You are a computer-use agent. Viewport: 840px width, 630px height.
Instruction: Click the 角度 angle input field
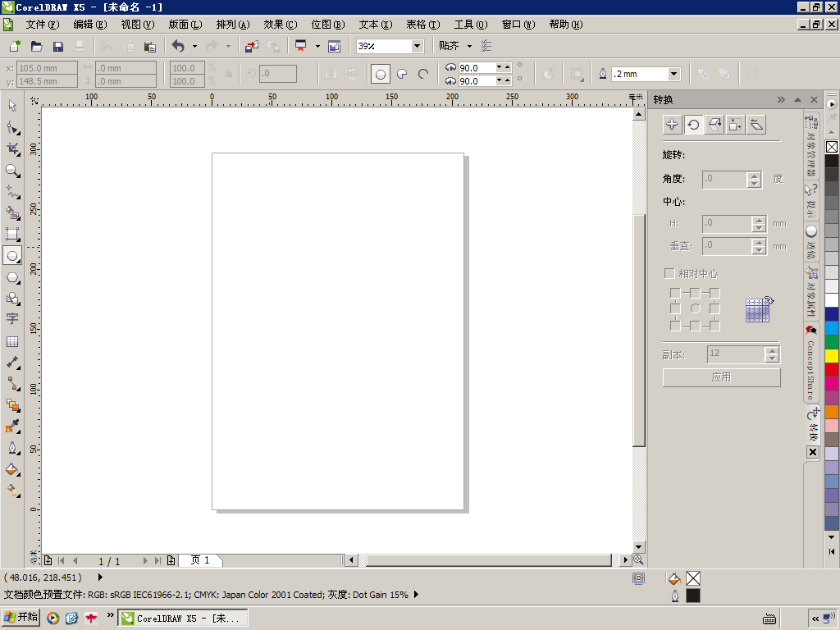(725, 180)
